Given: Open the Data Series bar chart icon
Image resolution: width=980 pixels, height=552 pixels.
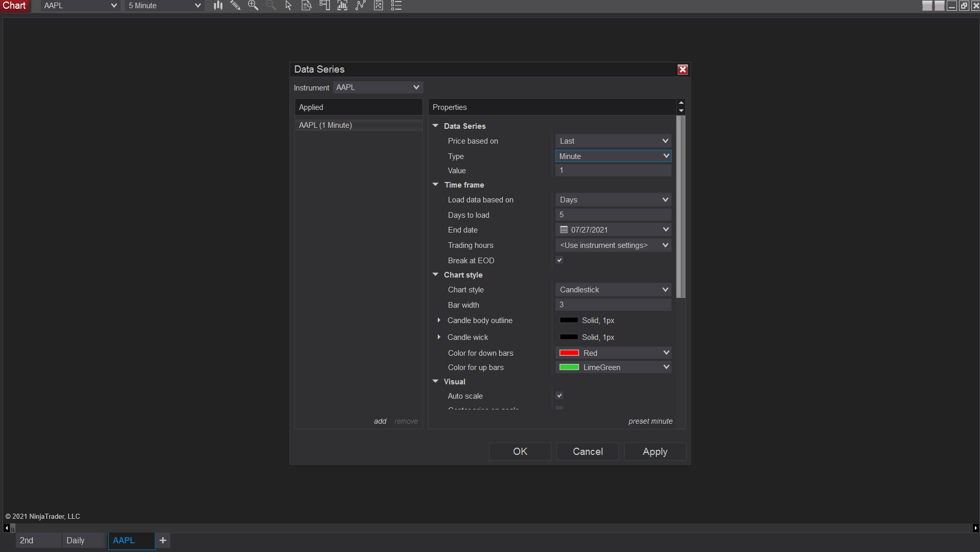Looking at the screenshot, I should (342, 6).
